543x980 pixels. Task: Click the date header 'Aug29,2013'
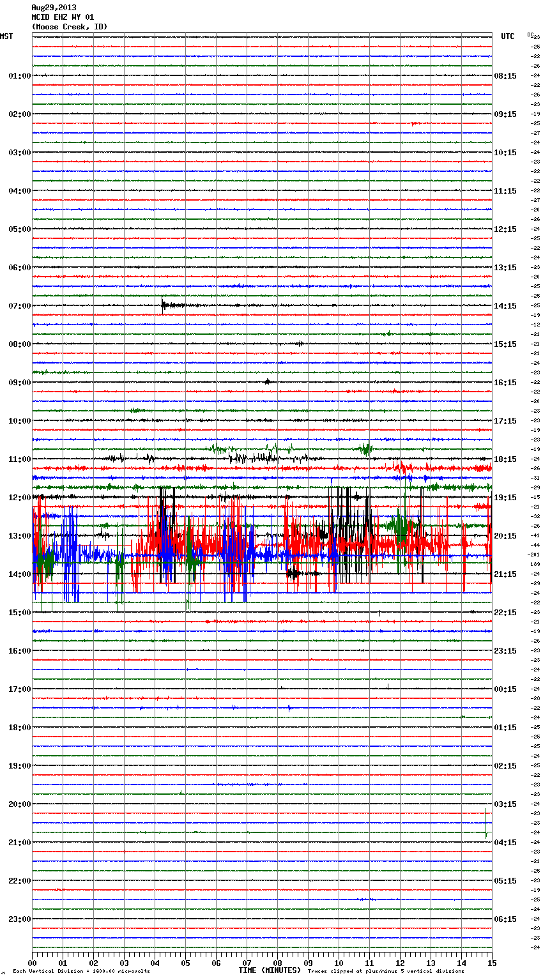[54, 8]
